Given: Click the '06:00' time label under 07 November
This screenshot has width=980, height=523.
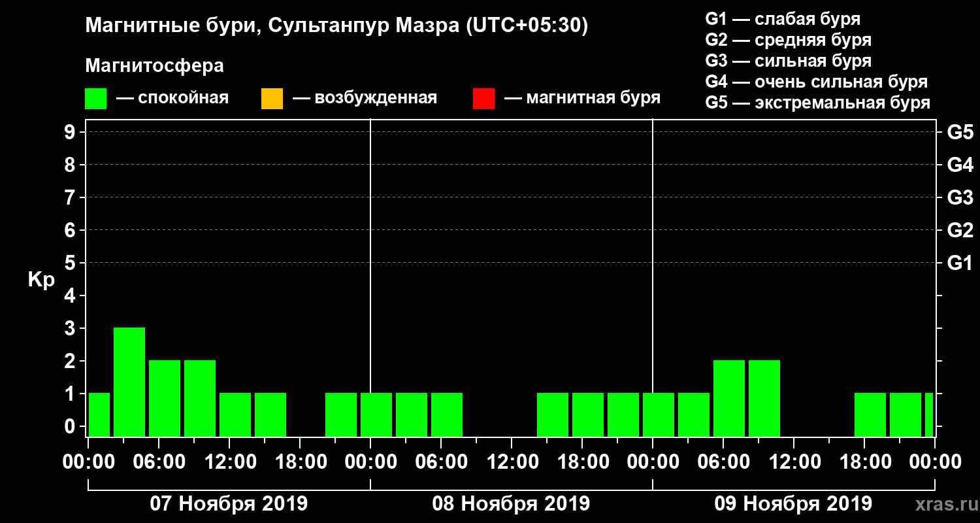Looking at the screenshot, I should click(159, 462).
